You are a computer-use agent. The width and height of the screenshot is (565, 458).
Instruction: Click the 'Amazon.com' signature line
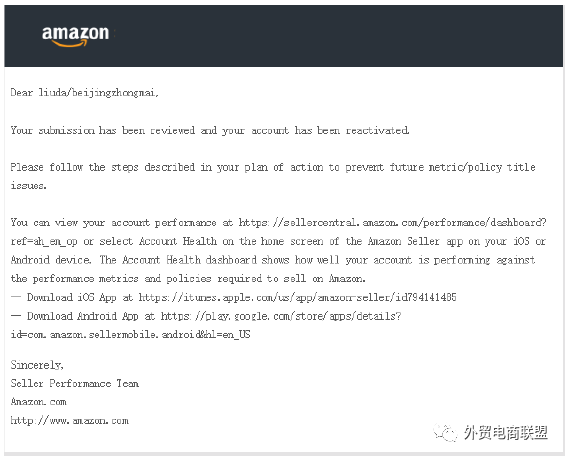point(39,401)
